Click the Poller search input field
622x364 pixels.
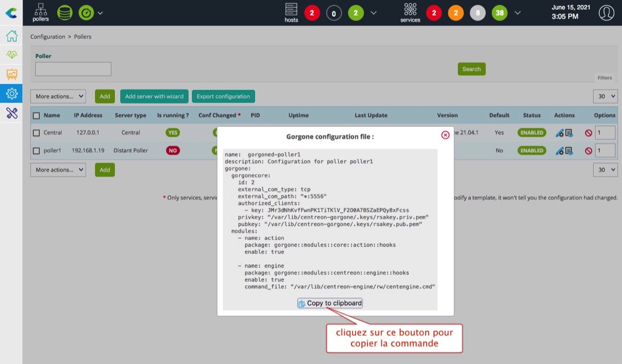73,69
